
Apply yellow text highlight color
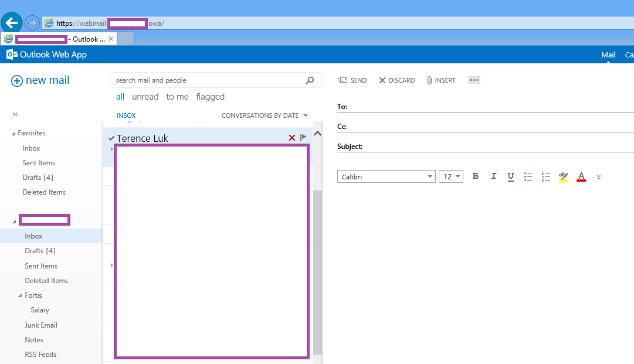(x=563, y=176)
